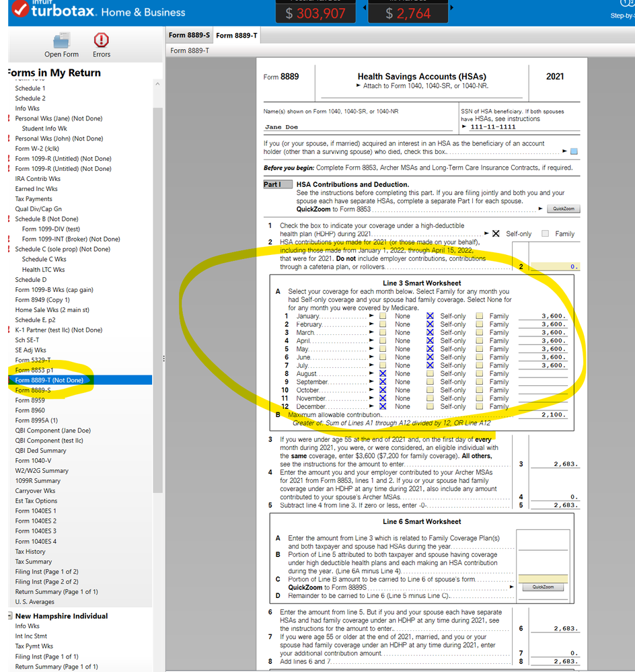Click the SSN field 111-11-1111

525,126
